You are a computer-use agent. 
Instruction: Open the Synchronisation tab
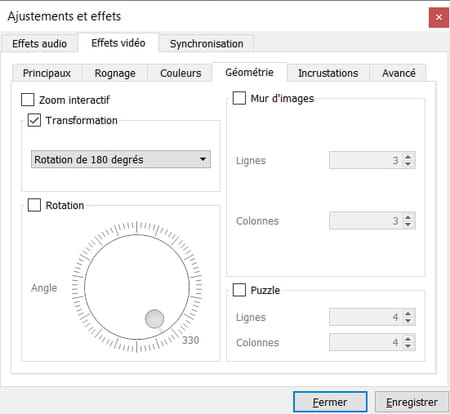click(x=206, y=44)
